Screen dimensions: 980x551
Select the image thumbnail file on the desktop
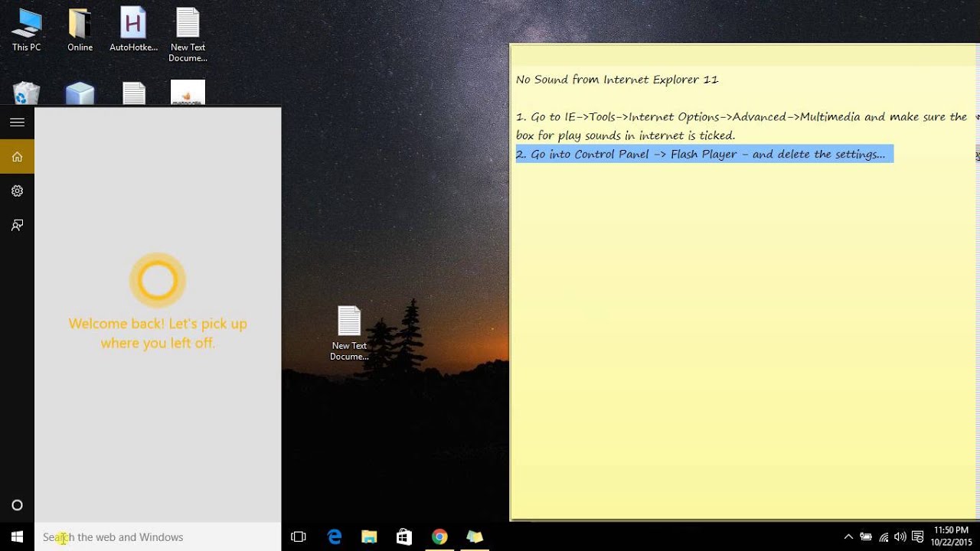tap(188, 93)
